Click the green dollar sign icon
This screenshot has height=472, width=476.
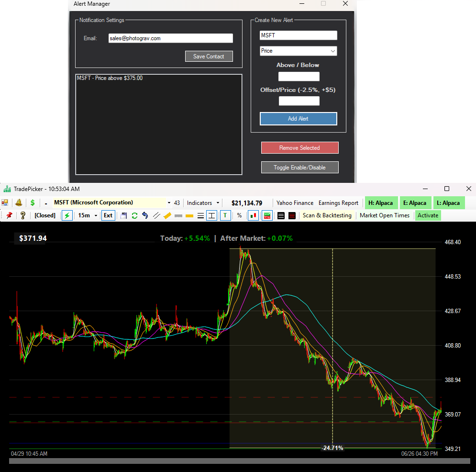click(33, 203)
